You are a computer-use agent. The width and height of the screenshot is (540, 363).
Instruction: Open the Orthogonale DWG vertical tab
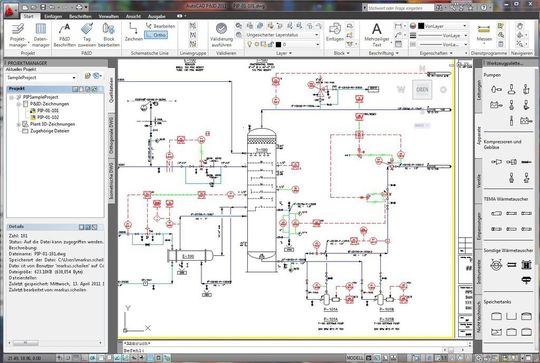[x=111, y=135]
